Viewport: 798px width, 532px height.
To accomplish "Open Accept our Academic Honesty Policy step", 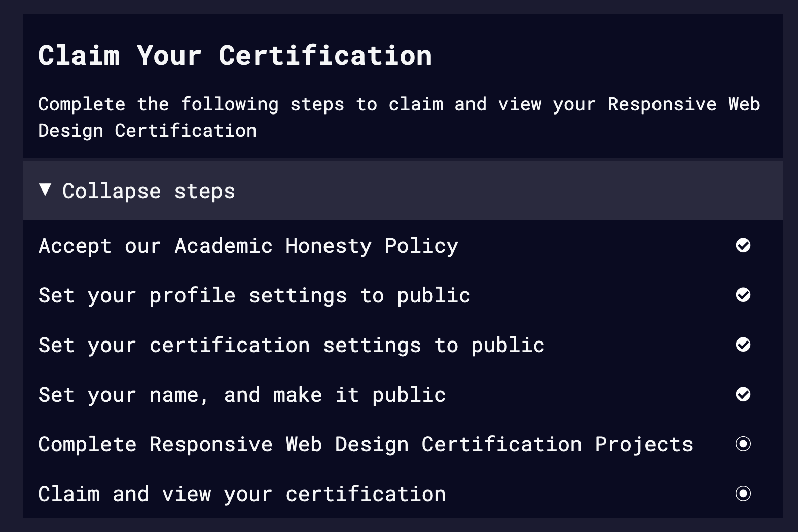I will [248, 246].
